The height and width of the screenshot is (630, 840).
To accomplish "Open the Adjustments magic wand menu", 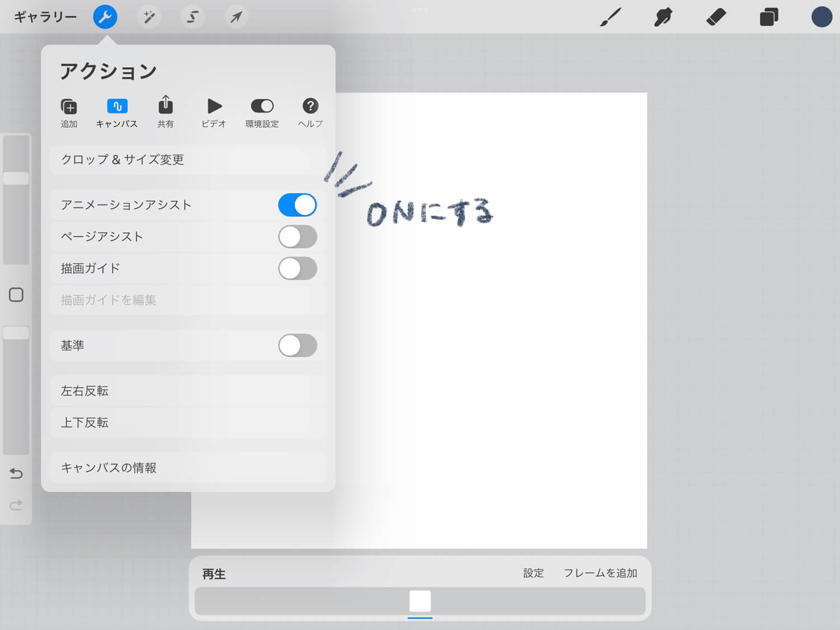I will click(149, 17).
